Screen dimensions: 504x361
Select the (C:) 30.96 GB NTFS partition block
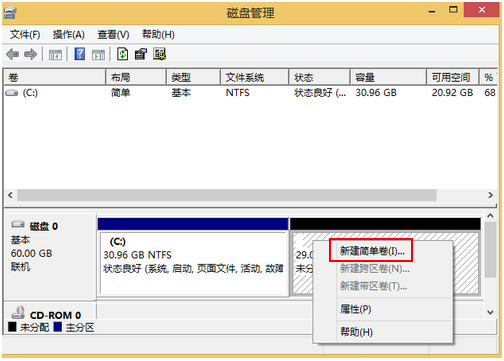tap(194, 263)
